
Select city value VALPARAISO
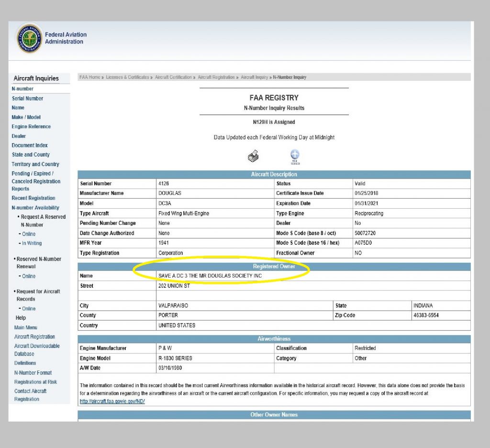(x=173, y=306)
